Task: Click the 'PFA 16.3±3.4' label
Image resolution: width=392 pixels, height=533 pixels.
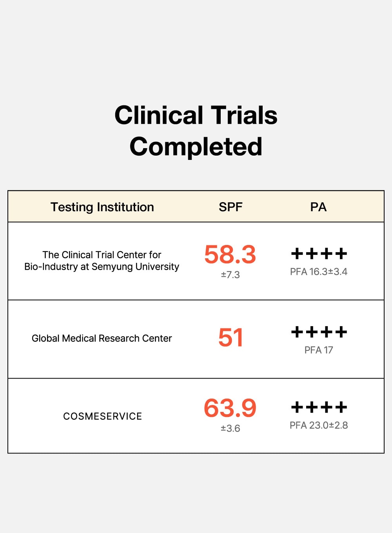Action: [319, 272]
